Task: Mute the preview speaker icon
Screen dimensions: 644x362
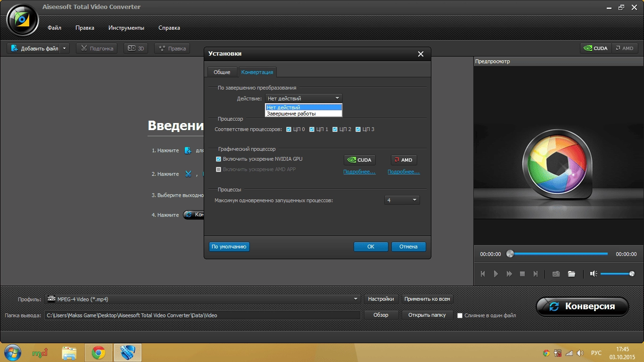Action: pyautogui.click(x=594, y=274)
